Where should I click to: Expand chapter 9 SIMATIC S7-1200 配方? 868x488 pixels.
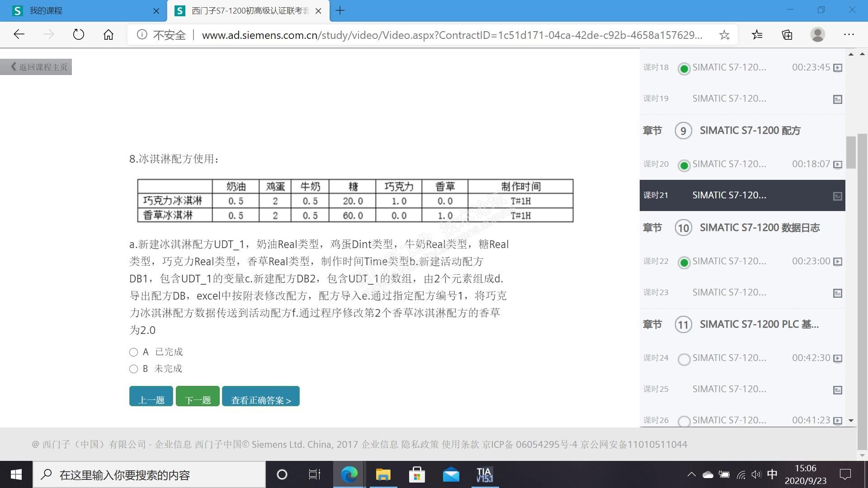(x=750, y=131)
